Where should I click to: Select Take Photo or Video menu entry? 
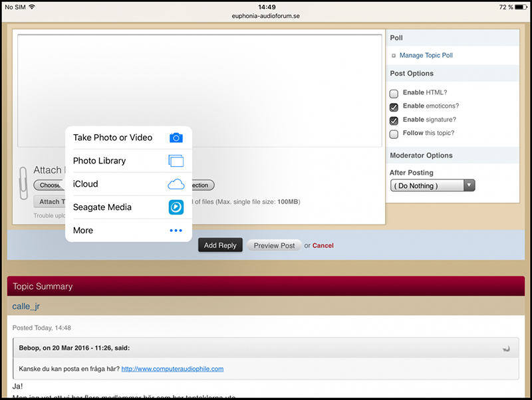pyautogui.click(x=113, y=138)
